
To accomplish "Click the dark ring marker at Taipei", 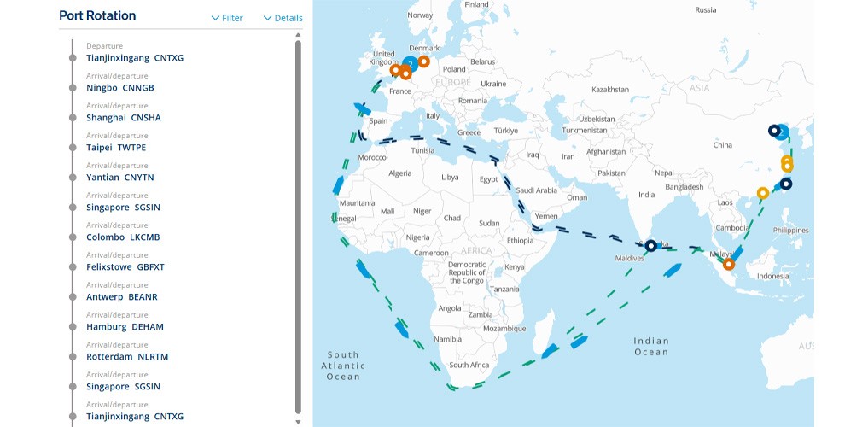I will [x=785, y=184].
